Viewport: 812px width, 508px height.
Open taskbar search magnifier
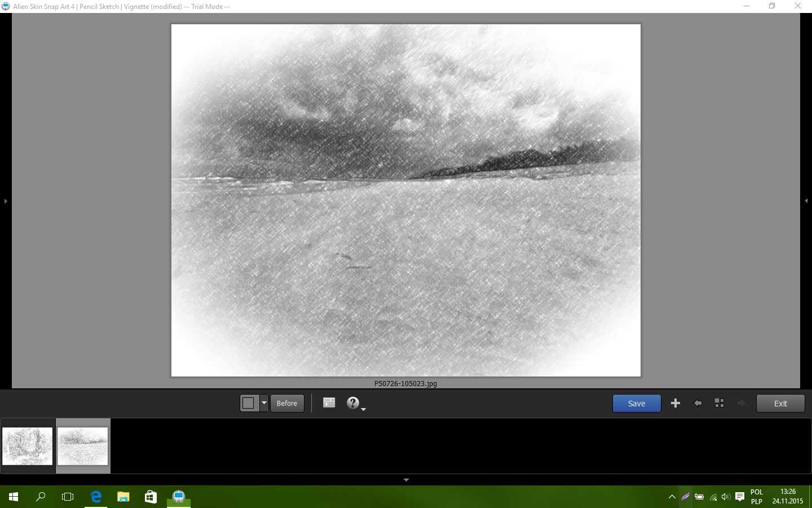point(41,497)
